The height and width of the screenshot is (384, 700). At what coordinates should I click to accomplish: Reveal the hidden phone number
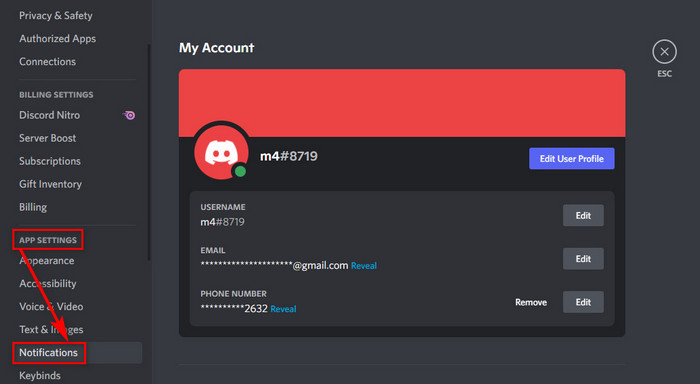[283, 309]
